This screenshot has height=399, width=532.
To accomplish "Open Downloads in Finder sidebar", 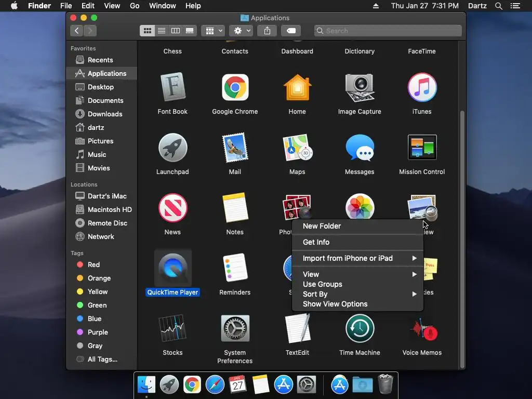I will click(102, 114).
